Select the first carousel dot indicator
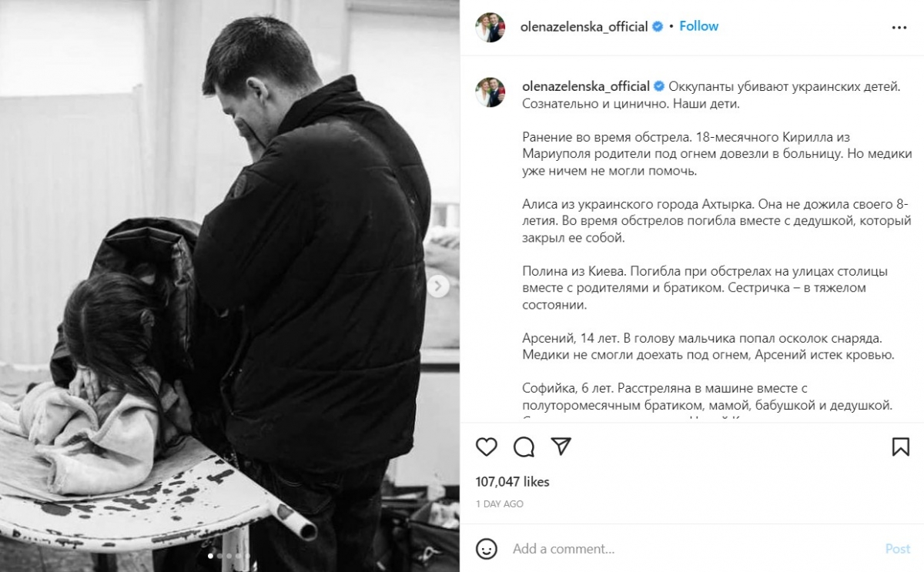924x572 pixels. [x=211, y=555]
